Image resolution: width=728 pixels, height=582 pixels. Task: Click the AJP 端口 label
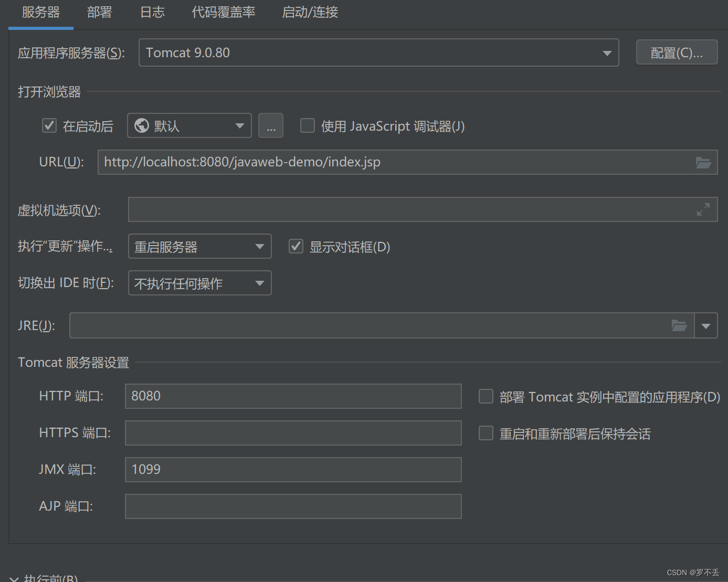(x=66, y=506)
